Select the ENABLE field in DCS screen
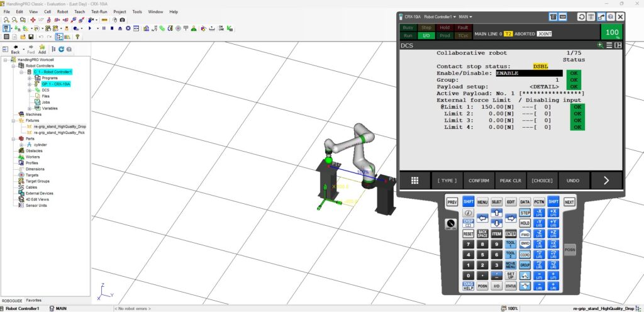644x312 pixels. point(529,74)
